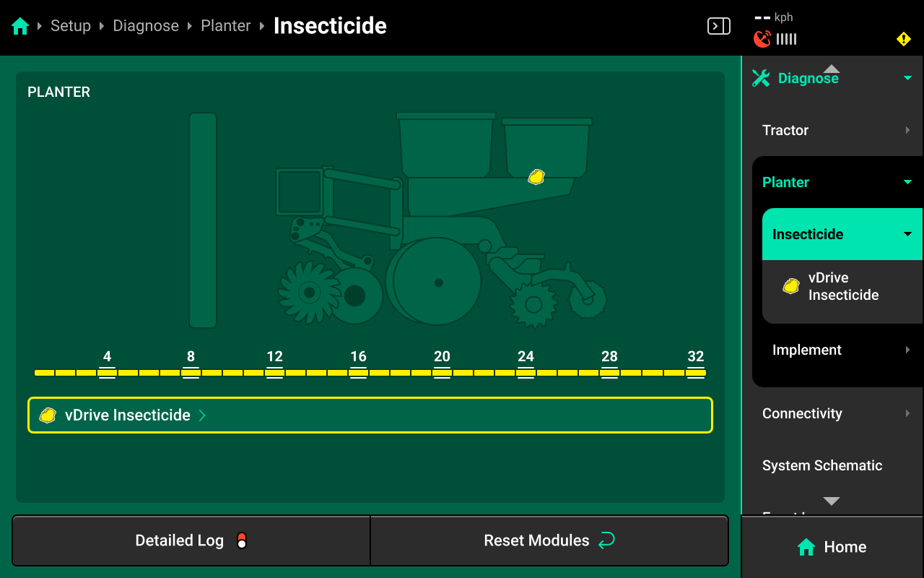Toggle the side panel collapse icon
This screenshot has height=578, width=924.
coord(718,27)
